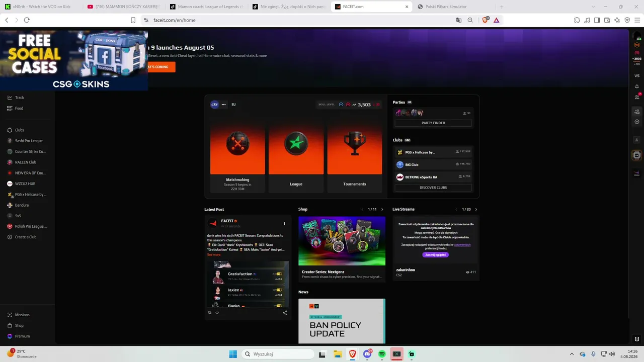The width and height of the screenshot is (644, 362).
Task: Open the Shop sidebar link
Action: (x=16, y=325)
